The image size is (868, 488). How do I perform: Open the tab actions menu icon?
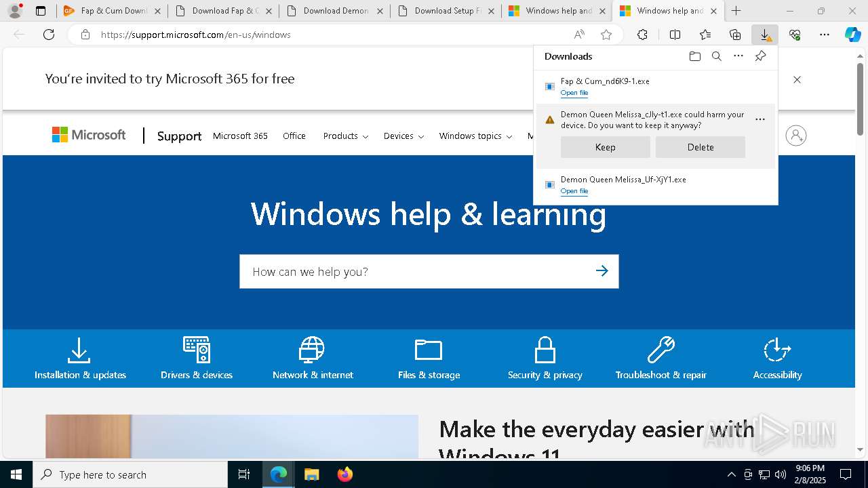[x=41, y=11]
